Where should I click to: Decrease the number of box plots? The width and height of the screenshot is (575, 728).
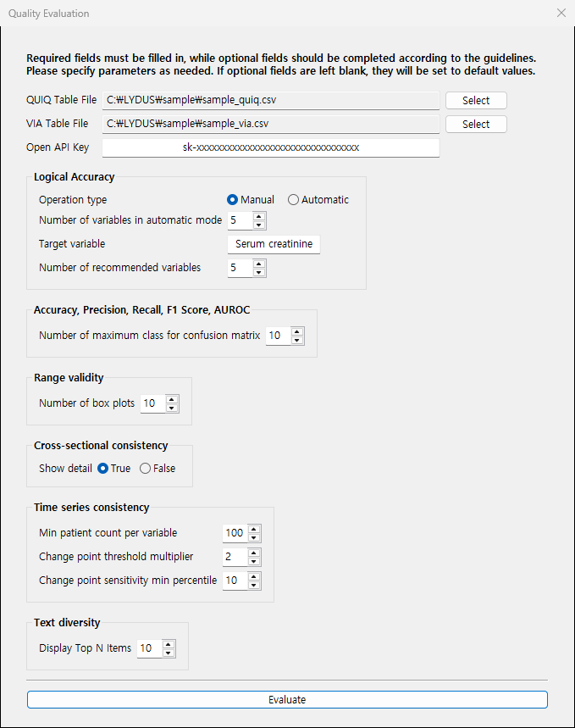172,408
